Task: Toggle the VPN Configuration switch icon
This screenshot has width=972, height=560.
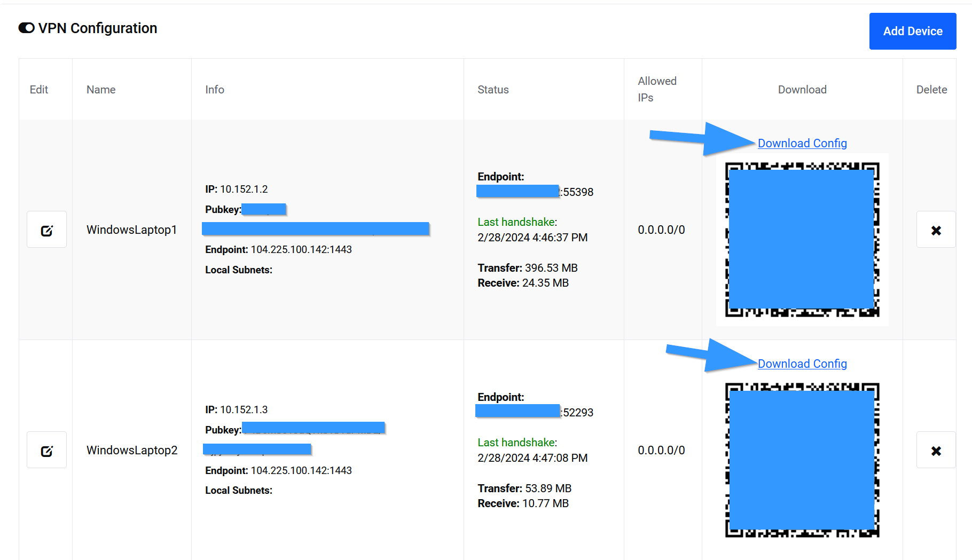Action: 27,28
